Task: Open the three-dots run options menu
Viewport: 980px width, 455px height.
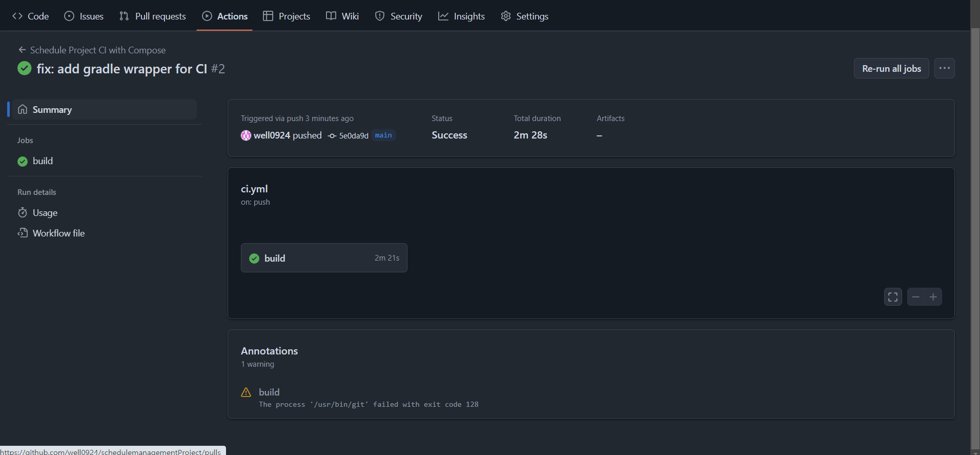Action: pyautogui.click(x=945, y=68)
